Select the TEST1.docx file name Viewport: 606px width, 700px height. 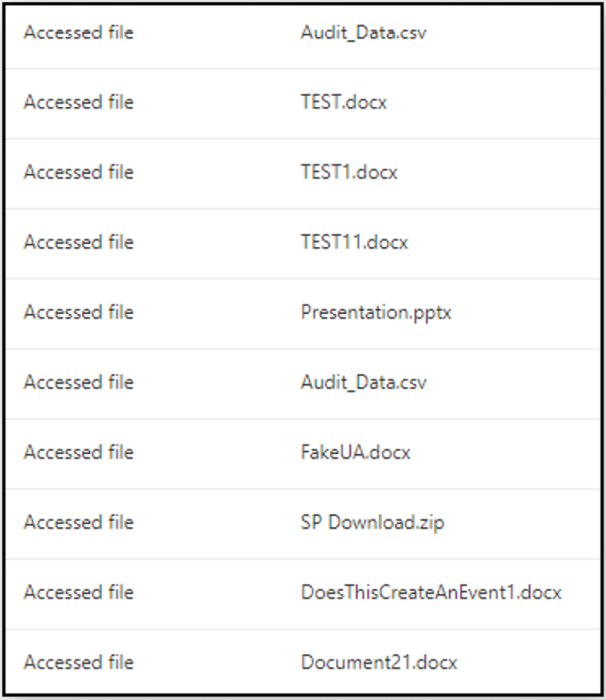point(349,172)
